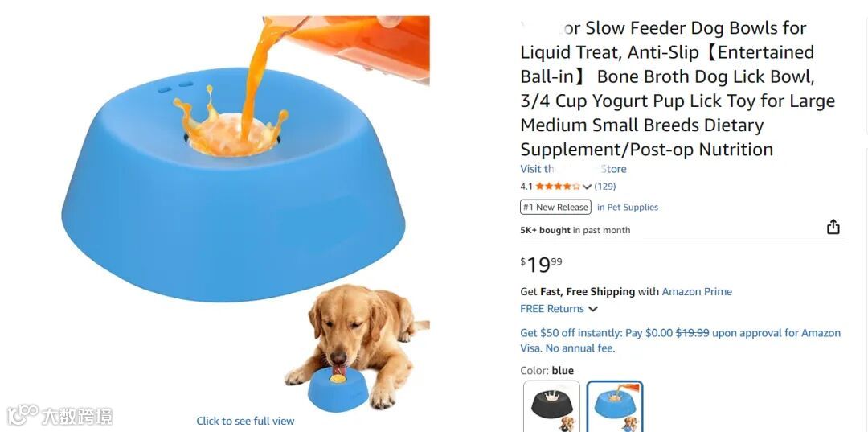
Task: Select the blue color swatch
Action: pos(615,406)
